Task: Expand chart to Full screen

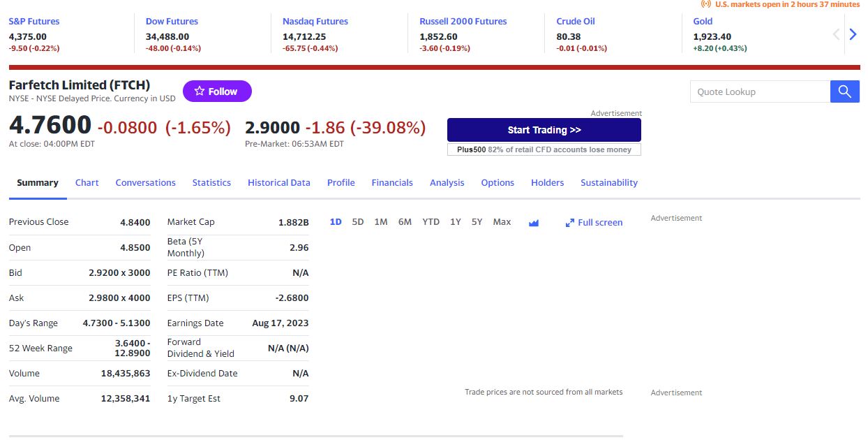Action: [x=594, y=223]
